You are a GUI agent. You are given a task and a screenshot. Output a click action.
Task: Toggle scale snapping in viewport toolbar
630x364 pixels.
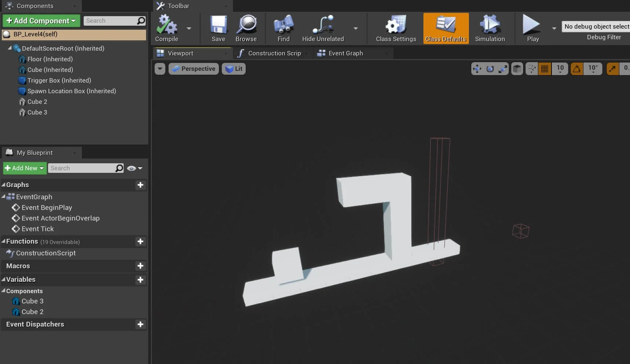click(x=612, y=69)
